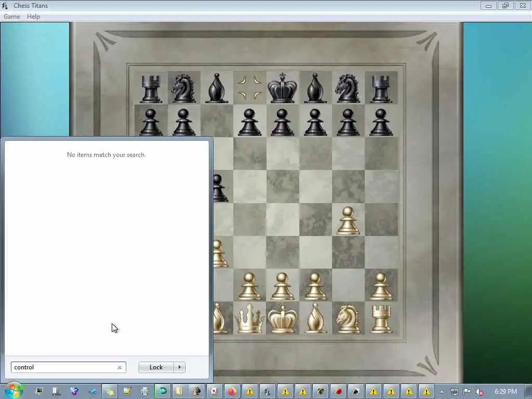Select the black king on e8
The width and height of the screenshot is (532, 399).
pyautogui.click(x=282, y=88)
